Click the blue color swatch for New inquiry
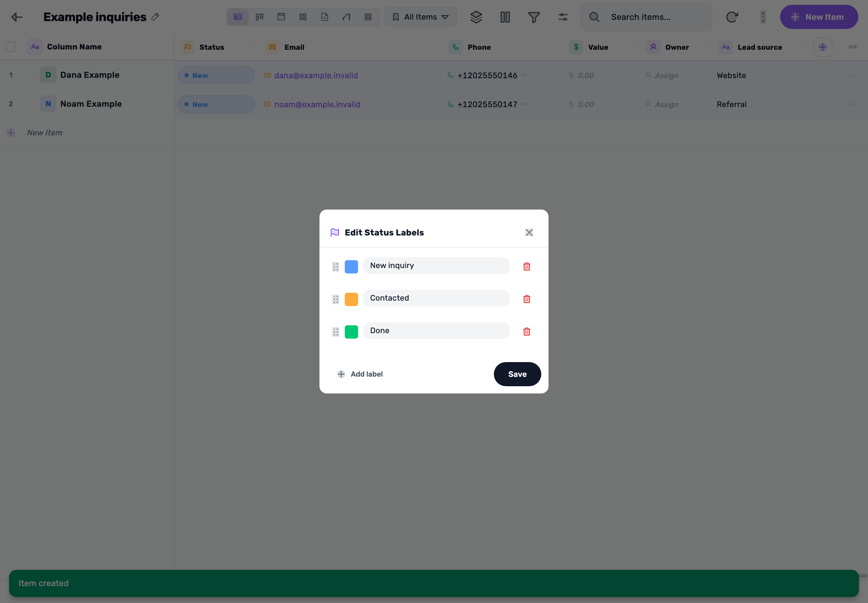This screenshot has width=868, height=603. click(x=351, y=266)
